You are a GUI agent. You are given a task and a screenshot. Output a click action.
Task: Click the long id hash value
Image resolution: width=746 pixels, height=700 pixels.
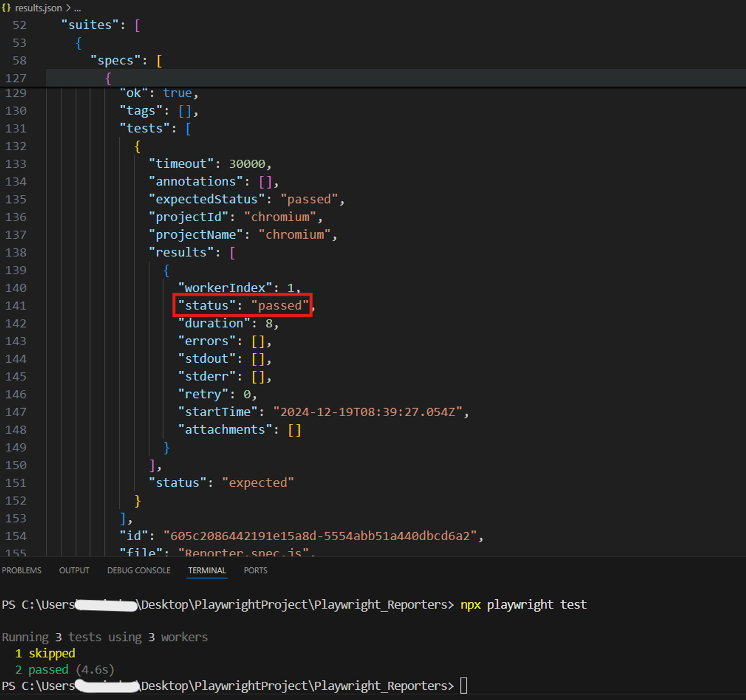(x=320, y=536)
